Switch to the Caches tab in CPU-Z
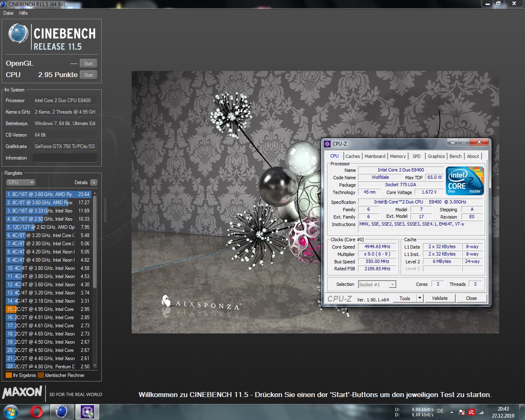Image resolution: width=525 pixels, height=420 pixels. tap(352, 156)
